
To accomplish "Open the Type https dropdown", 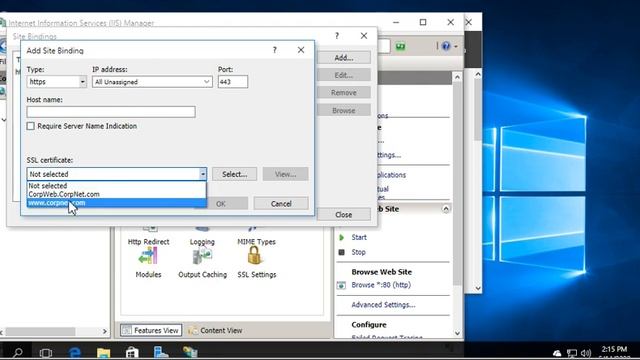I will click(x=82, y=82).
